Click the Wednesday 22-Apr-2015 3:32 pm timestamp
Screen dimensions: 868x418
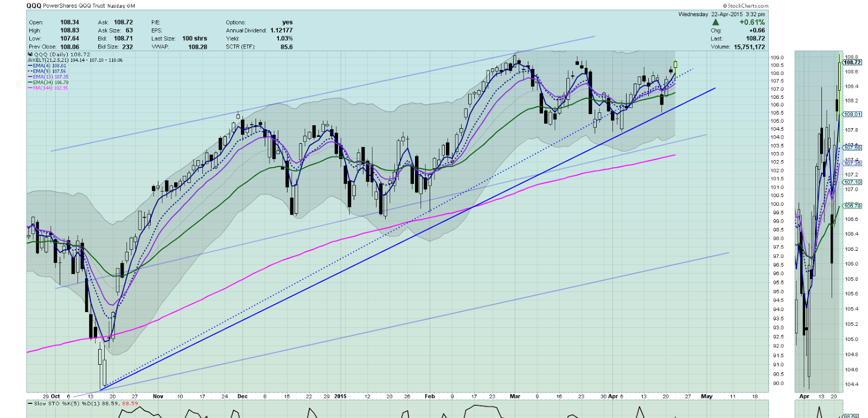click(x=722, y=14)
